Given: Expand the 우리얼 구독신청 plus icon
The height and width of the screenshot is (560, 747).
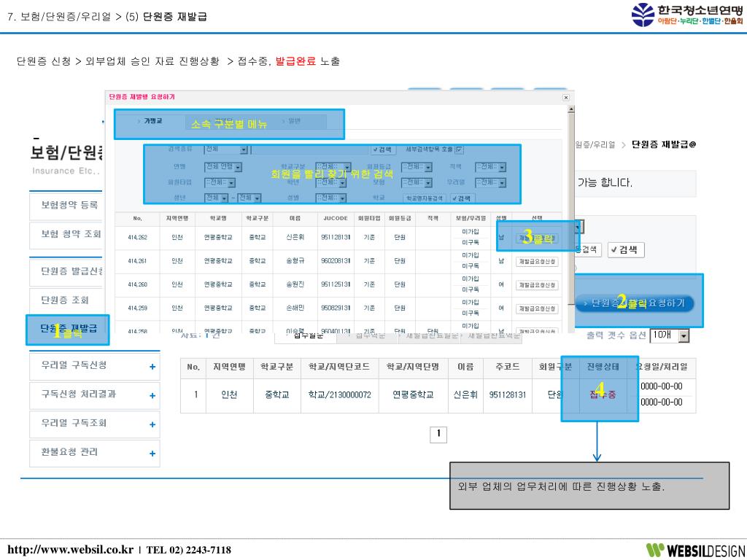Looking at the screenshot, I should (x=152, y=367).
